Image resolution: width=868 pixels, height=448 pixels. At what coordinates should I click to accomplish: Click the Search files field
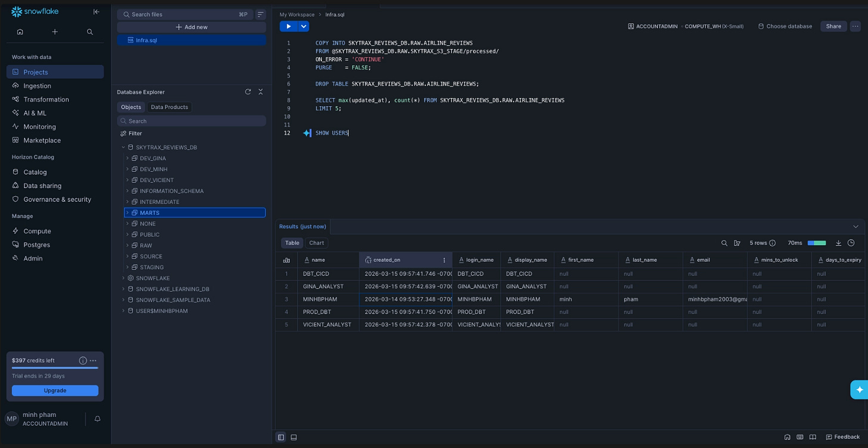184,14
